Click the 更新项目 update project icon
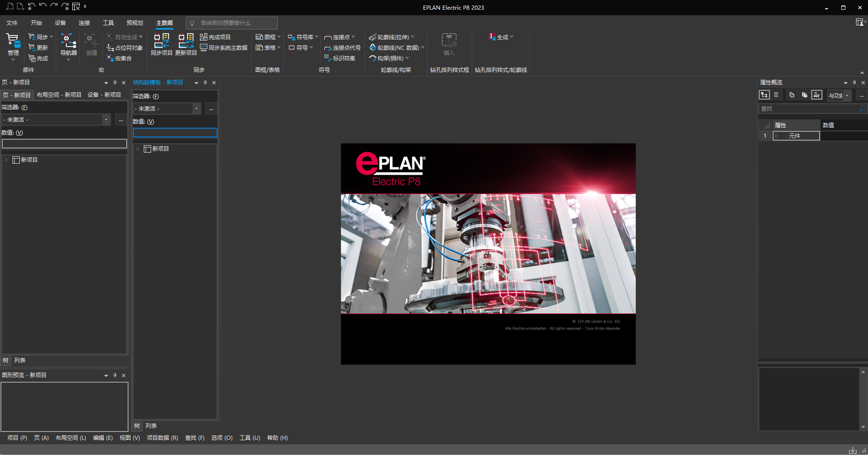The width and height of the screenshot is (868, 455). point(186,41)
